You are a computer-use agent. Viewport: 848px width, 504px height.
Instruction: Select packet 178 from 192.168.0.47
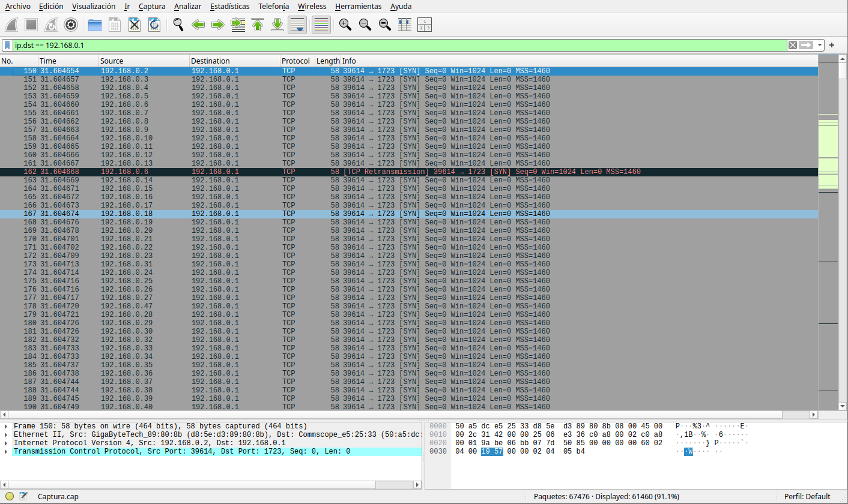[x=409, y=306]
